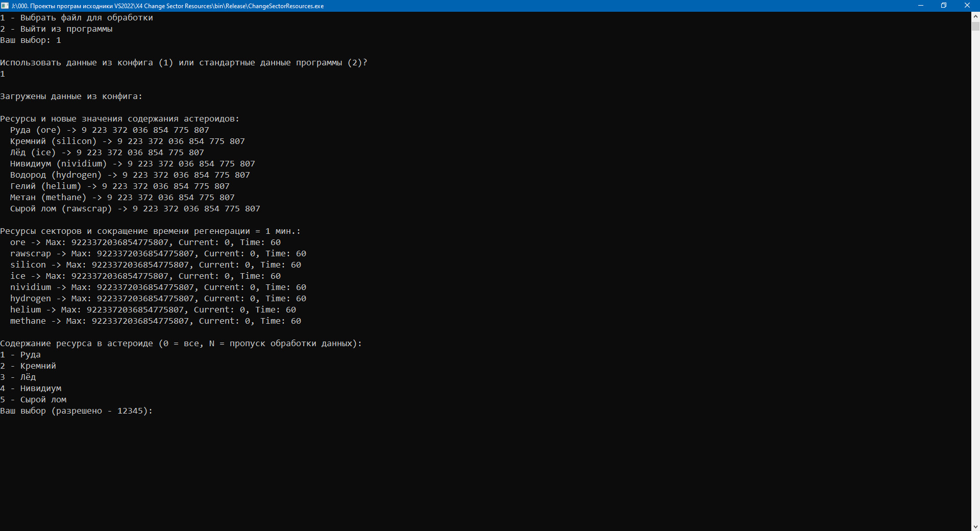Click the '1 - Выбрать файл для обработки' line
Screen dimensions: 980x531
tap(77, 18)
